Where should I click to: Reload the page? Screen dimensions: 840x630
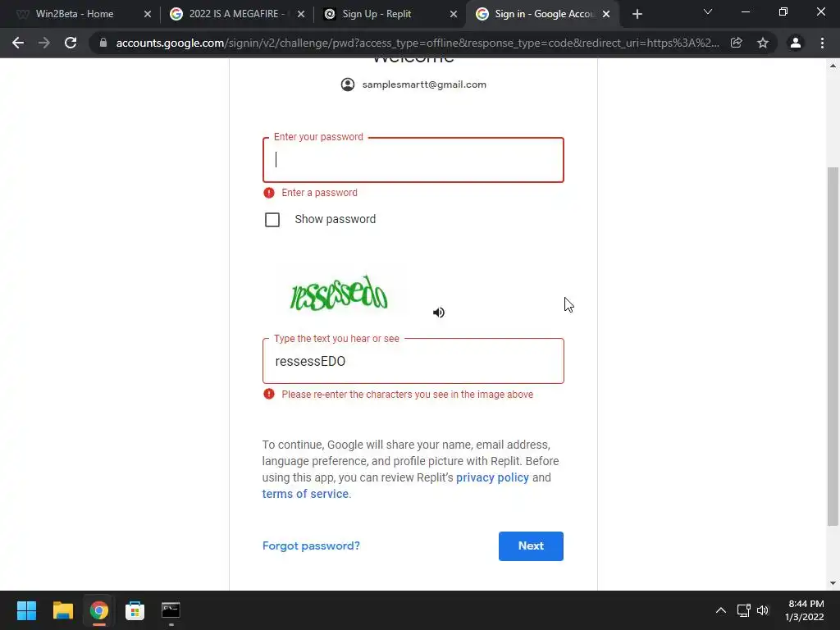(71, 43)
